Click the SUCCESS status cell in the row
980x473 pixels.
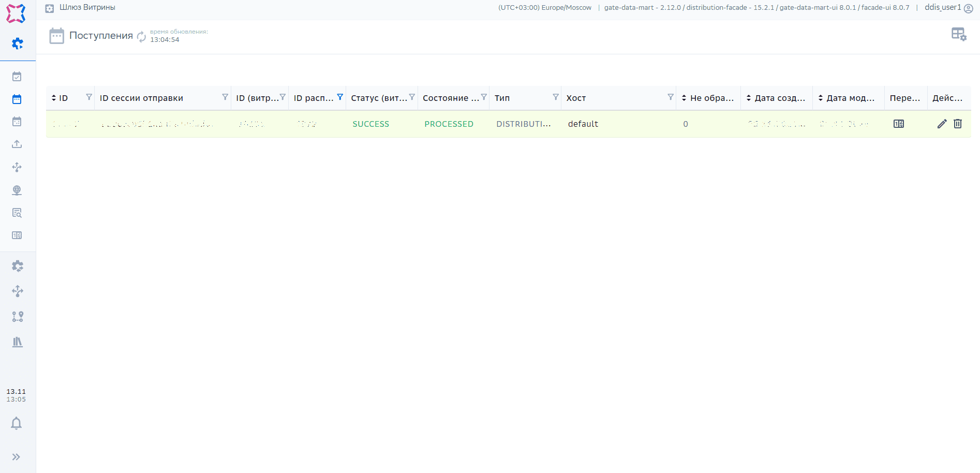coord(370,124)
